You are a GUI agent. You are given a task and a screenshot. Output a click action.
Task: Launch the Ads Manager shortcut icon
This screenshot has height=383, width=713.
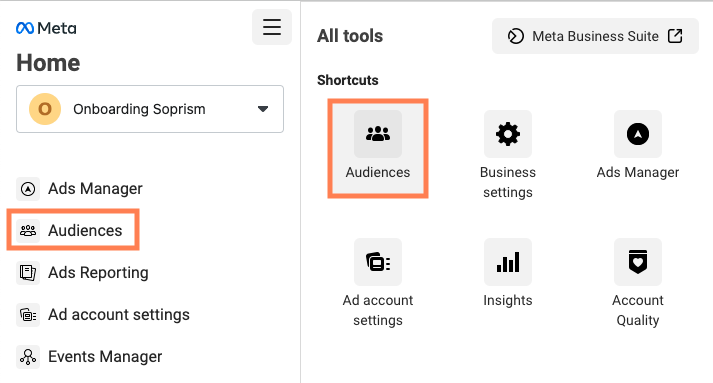tap(638, 134)
